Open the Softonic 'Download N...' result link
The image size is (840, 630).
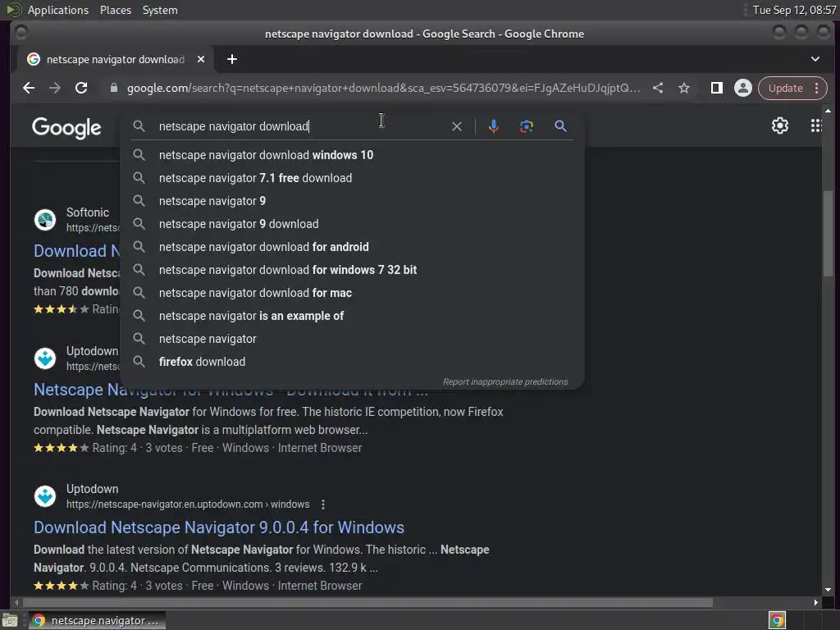tap(76, 251)
